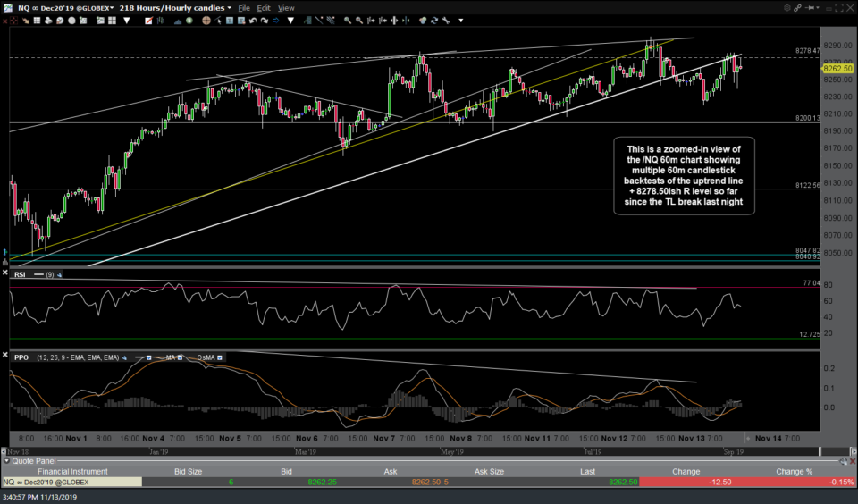
Task: Click the candlestick bar type icon
Action: (160, 21)
